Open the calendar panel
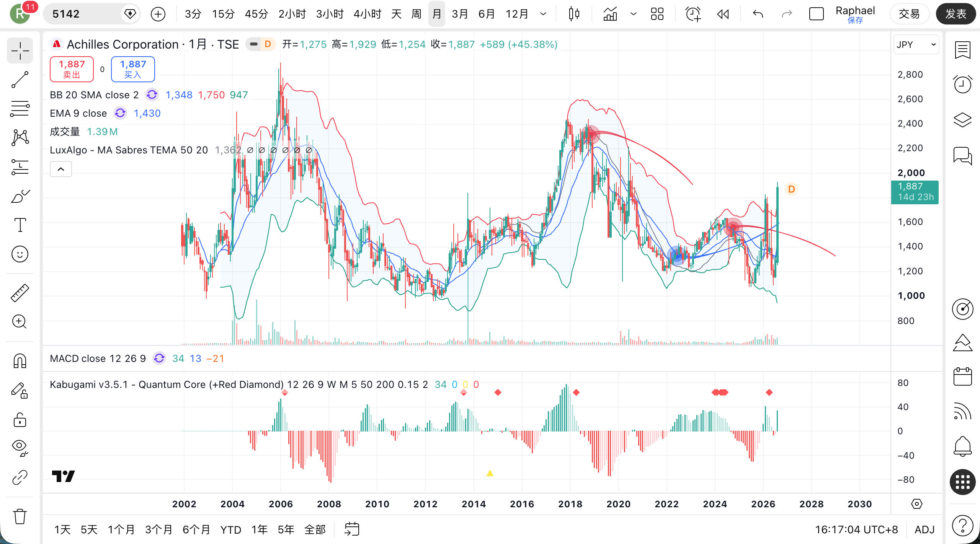Image resolution: width=980 pixels, height=544 pixels. pyautogui.click(x=962, y=377)
